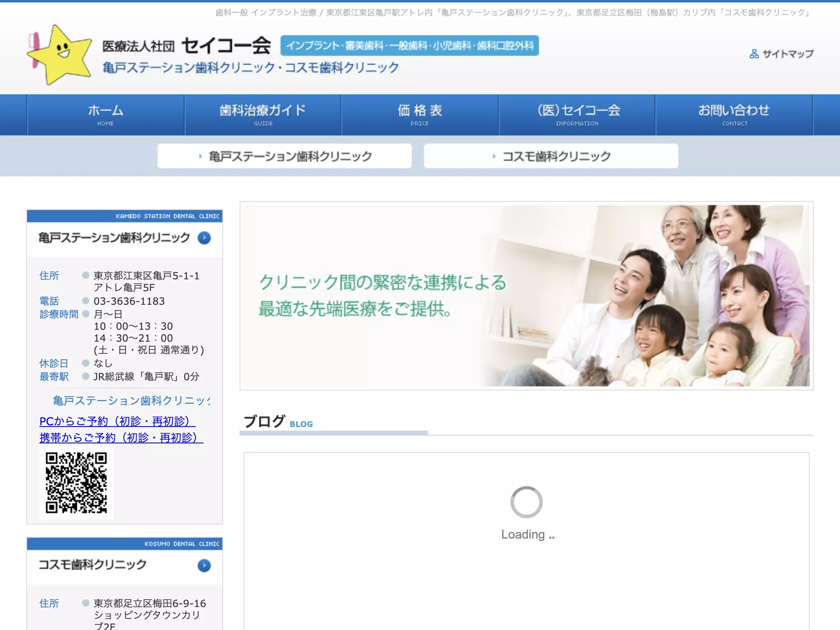Open PCからご予約（初診・再初診） link

(117, 421)
